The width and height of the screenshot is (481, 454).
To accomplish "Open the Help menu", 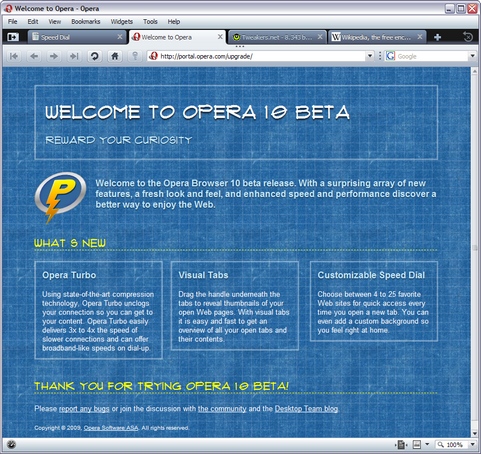I will (174, 22).
